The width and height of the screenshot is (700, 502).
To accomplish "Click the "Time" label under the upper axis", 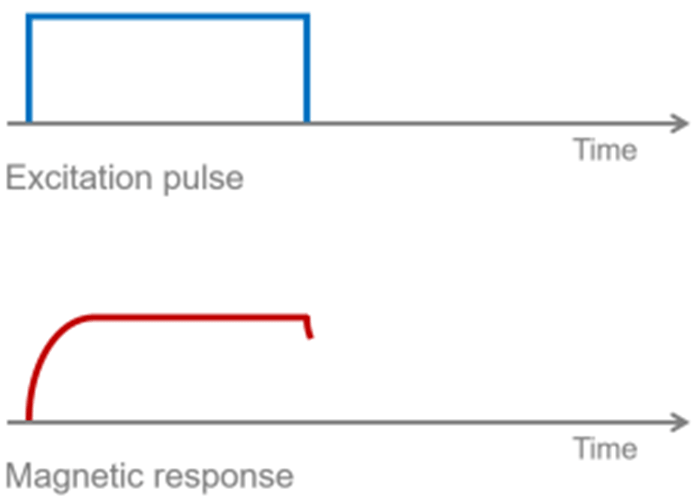I will click(605, 150).
